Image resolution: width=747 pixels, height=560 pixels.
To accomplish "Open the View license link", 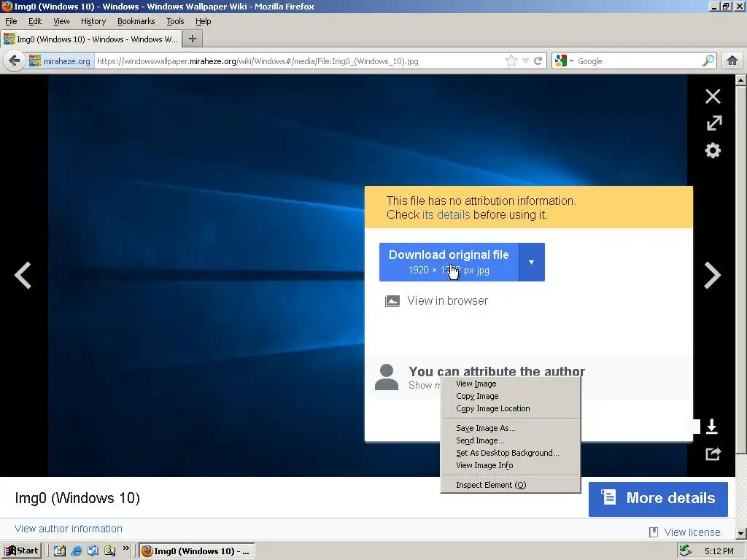I will tap(692, 532).
